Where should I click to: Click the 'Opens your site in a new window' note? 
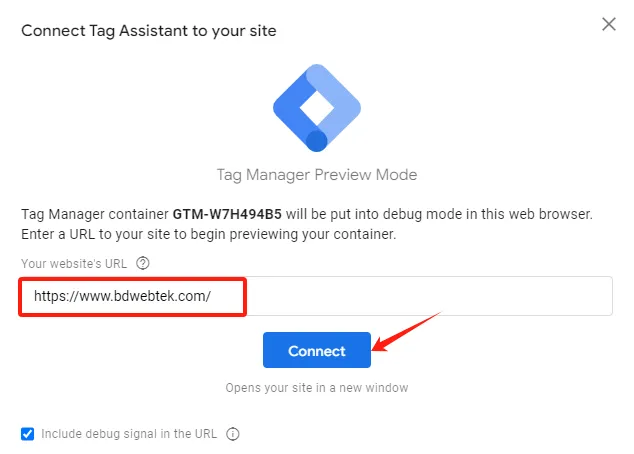point(317,388)
